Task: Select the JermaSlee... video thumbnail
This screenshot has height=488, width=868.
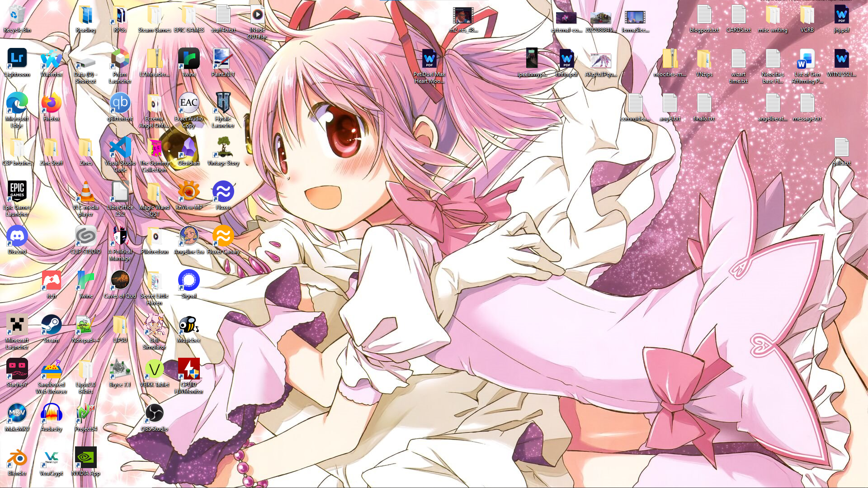Action: (x=636, y=17)
